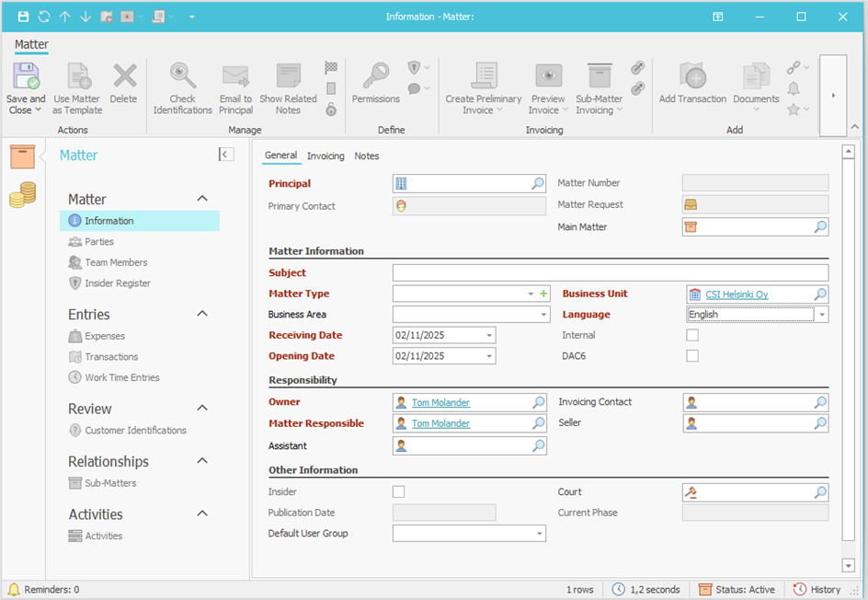Enable the Internal checkbox

(x=692, y=336)
